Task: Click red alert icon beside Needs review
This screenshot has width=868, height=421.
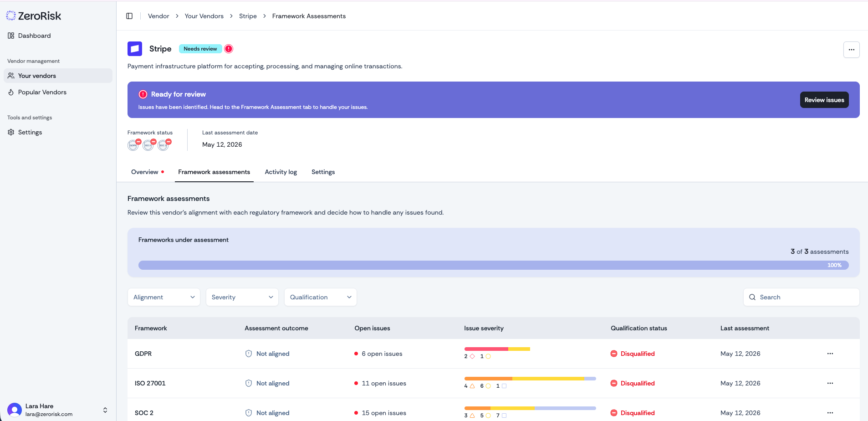Action: pyautogui.click(x=229, y=49)
